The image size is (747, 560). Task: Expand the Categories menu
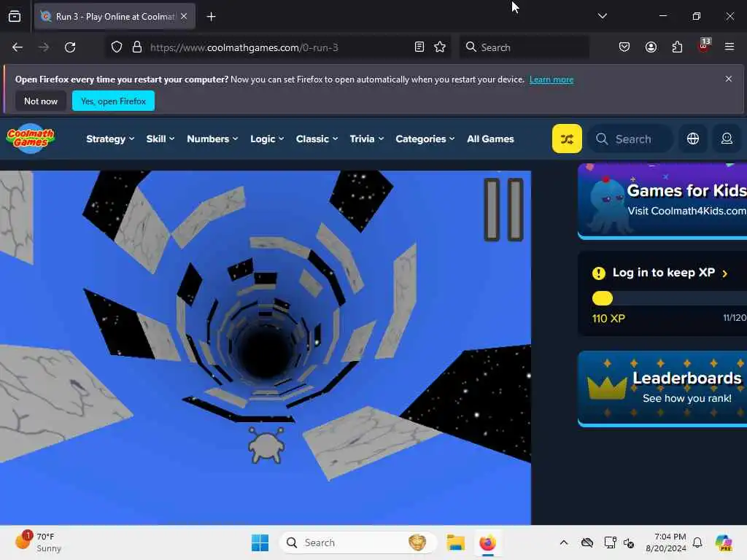click(425, 139)
